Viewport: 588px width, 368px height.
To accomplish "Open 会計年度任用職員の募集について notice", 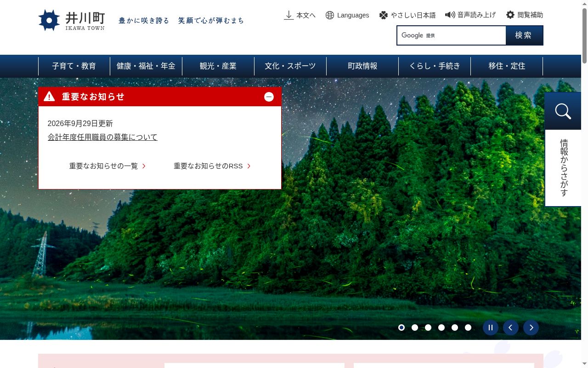I will (x=102, y=137).
